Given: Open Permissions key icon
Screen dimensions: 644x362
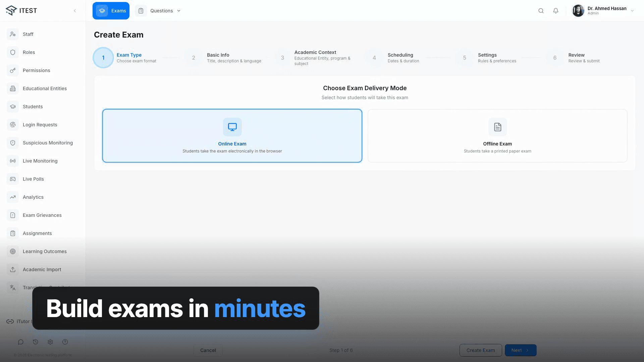Looking at the screenshot, I should click(x=13, y=70).
